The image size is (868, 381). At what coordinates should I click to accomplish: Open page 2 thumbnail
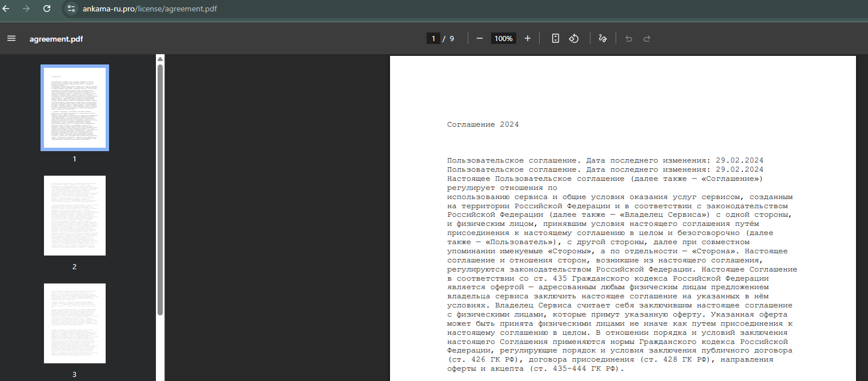(x=75, y=216)
